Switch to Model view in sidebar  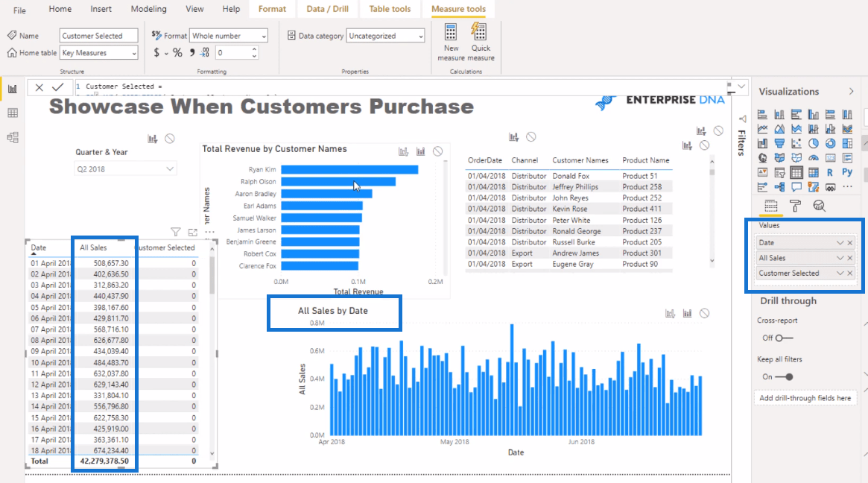(13, 137)
